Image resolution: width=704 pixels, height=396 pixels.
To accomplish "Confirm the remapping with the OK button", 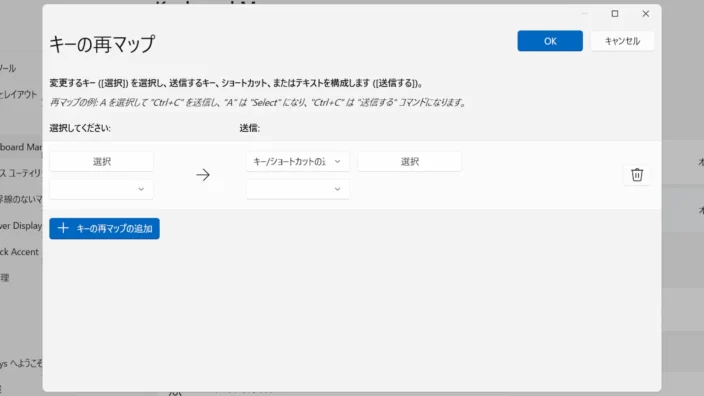I will tap(550, 41).
